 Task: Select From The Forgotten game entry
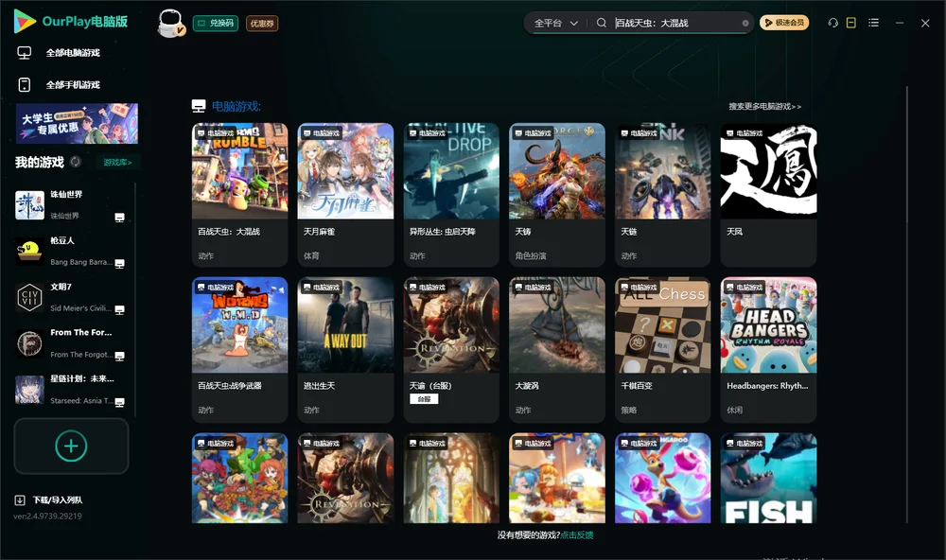point(71,343)
